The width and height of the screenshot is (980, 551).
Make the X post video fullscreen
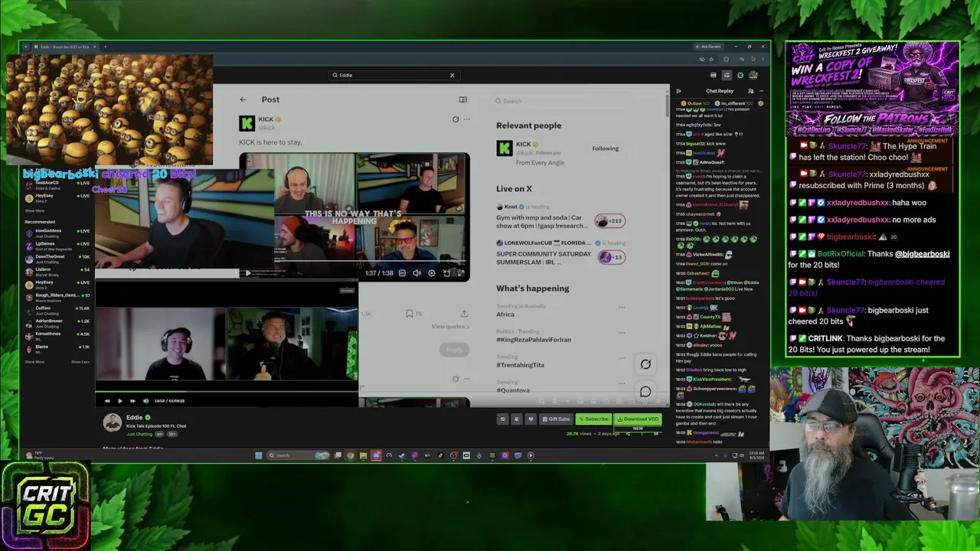461,273
